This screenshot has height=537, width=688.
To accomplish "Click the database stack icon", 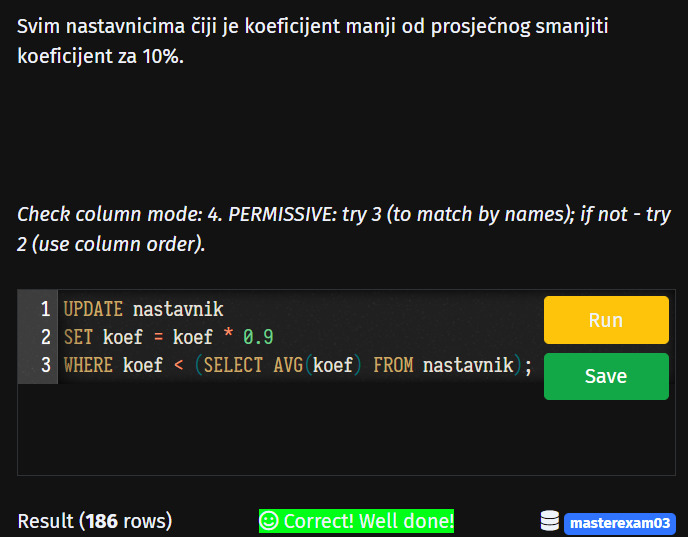I will (549, 521).
